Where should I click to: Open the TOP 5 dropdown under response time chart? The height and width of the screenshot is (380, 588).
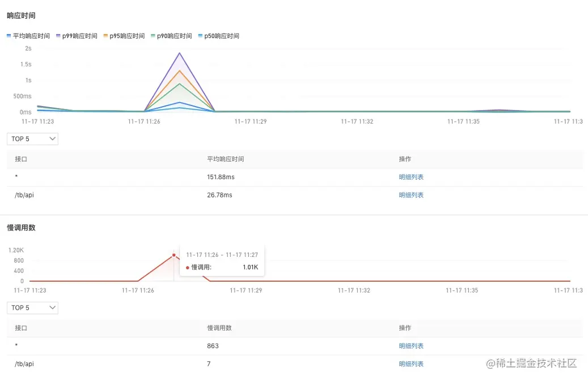(33, 139)
